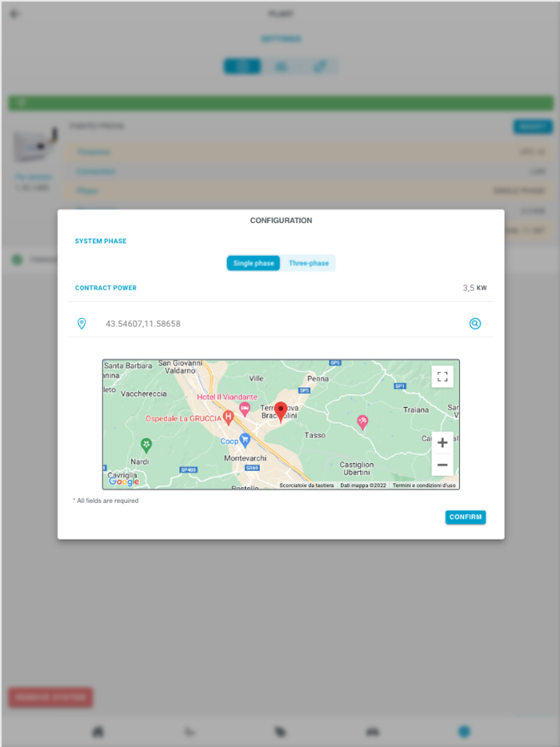Click the red location marker on the map
560x747 pixels.
[281, 412]
